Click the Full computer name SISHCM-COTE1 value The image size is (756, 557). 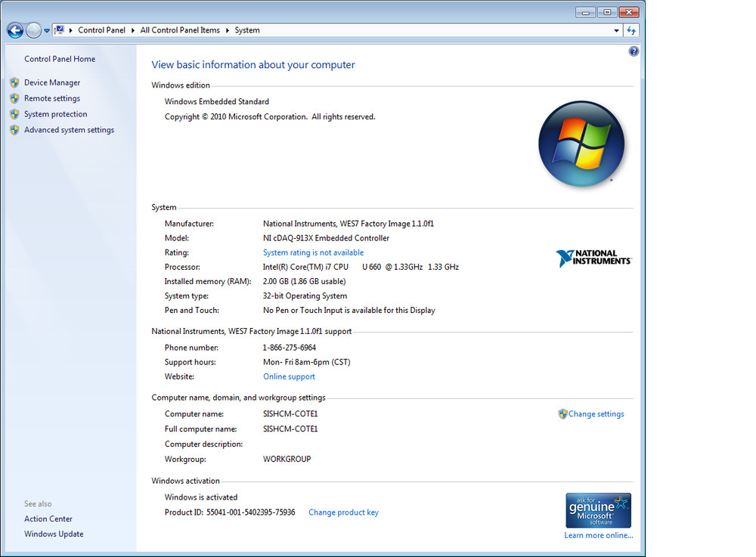290,429
